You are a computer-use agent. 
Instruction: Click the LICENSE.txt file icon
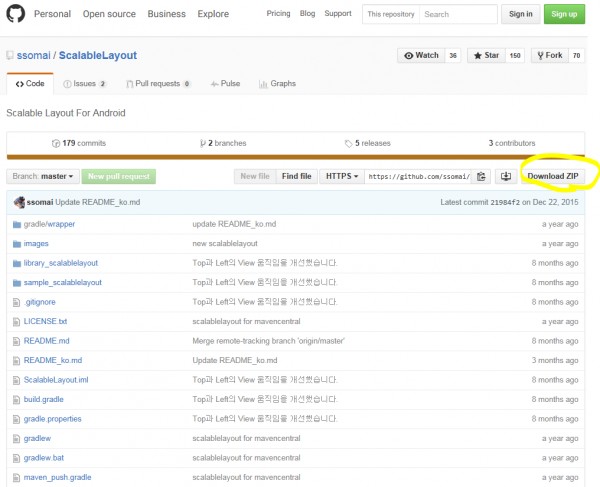(16, 322)
